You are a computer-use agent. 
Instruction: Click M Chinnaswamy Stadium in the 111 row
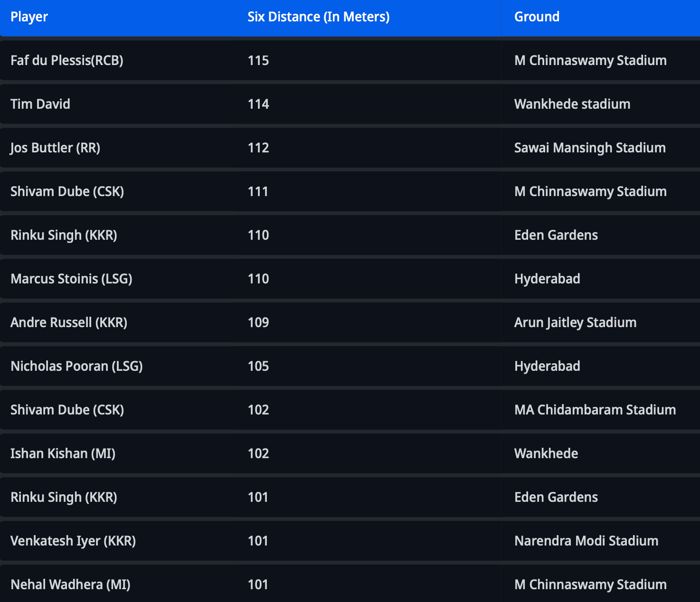(x=590, y=192)
